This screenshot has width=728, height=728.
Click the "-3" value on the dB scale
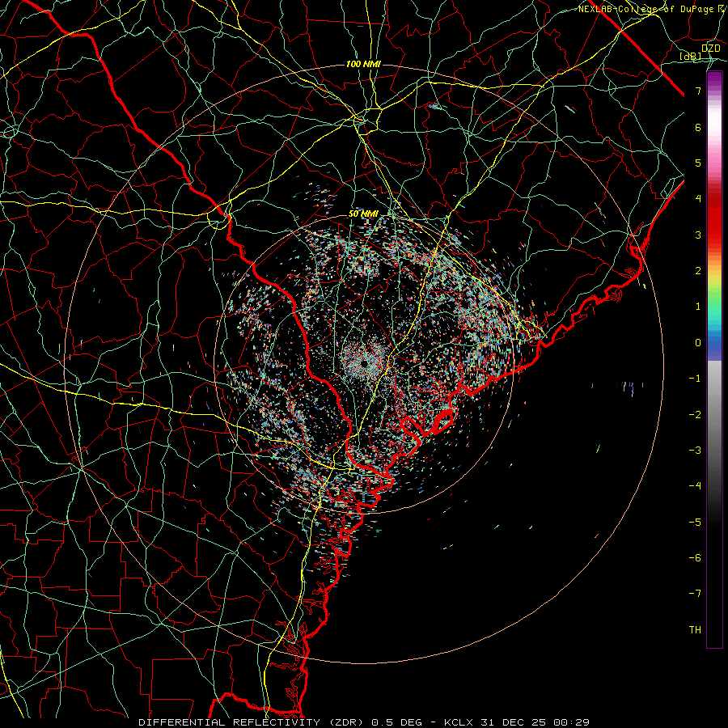coord(695,451)
